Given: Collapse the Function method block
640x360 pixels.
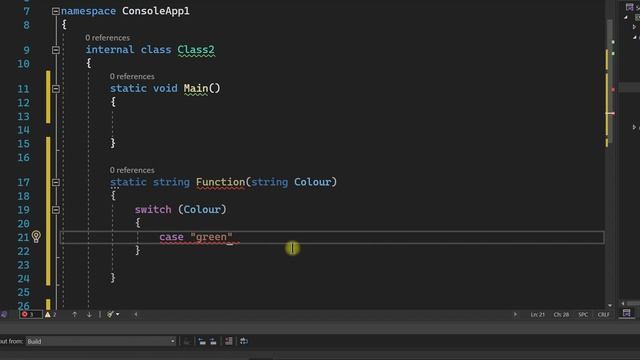Looking at the screenshot, I should [56, 182].
